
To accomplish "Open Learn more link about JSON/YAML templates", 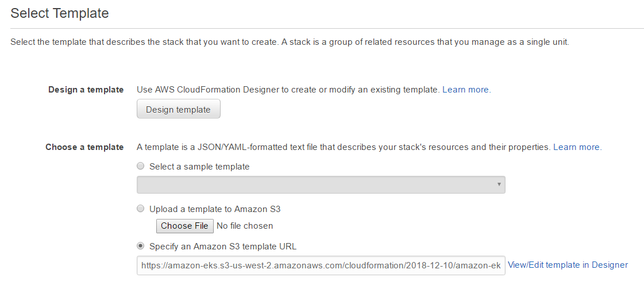I will click(577, 147).
